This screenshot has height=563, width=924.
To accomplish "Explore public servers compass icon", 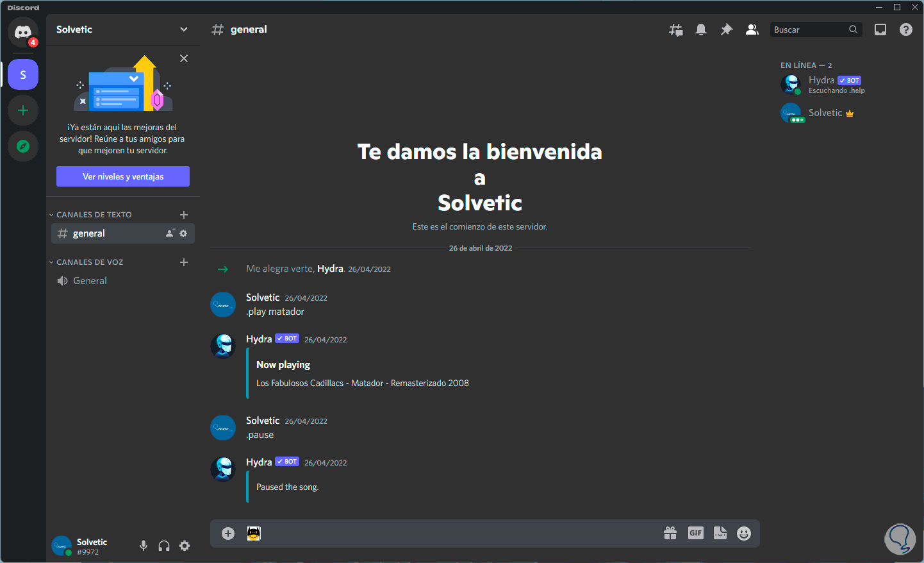I will [23, 146].
